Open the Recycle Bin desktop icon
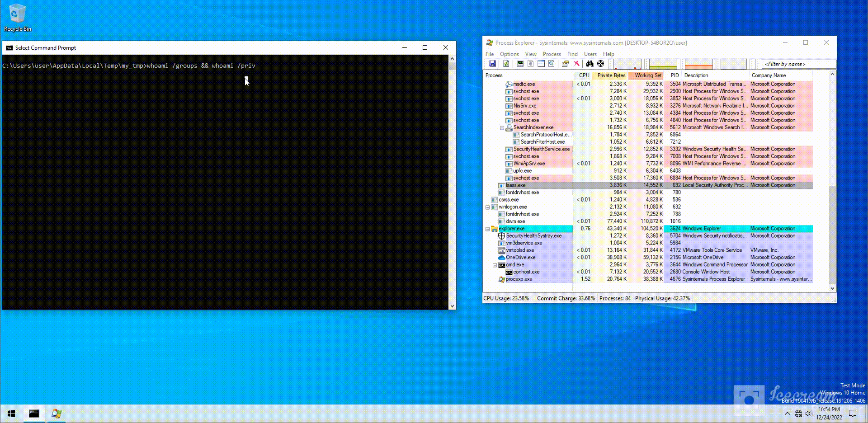The image size is (868, 423). tap(17, 18)
